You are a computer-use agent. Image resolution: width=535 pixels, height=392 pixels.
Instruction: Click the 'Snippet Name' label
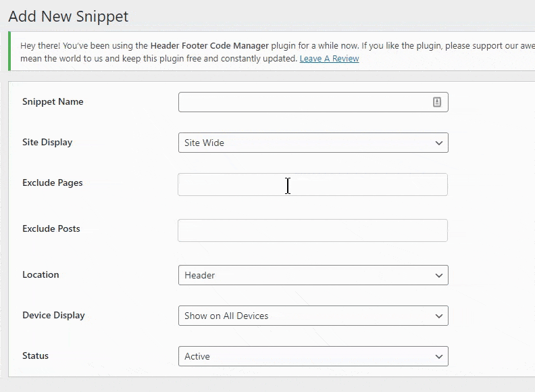(53, 102)
